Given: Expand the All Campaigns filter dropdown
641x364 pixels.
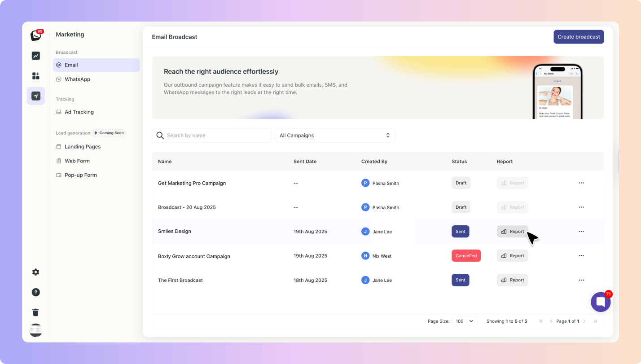Looking at the screenshot, I should pos(335,136).
